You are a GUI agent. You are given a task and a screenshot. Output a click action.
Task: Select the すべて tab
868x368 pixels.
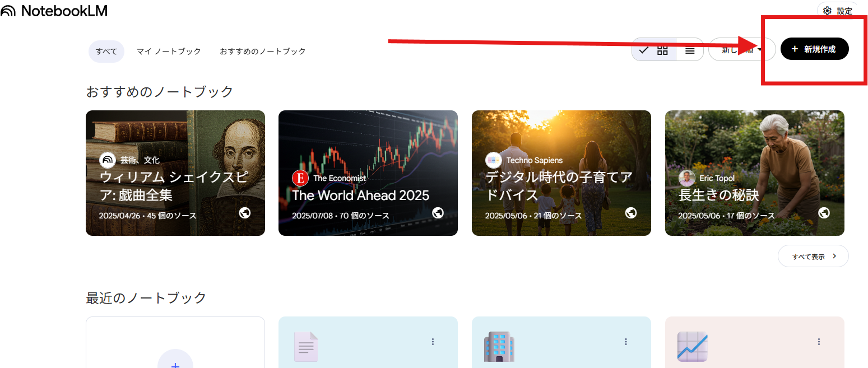coord(106,51)
